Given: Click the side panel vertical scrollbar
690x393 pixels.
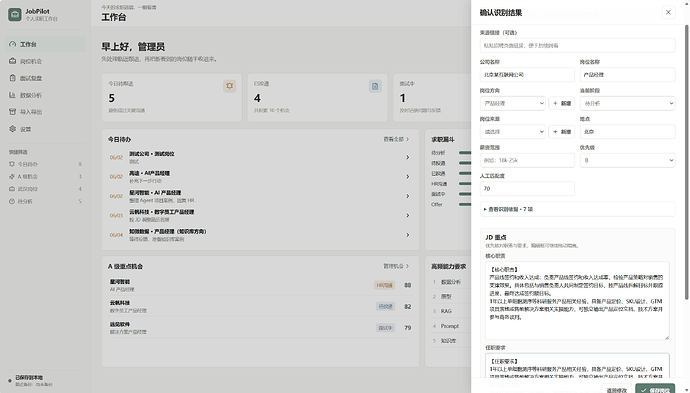Looking at the screenshot, I should coord(686,163).
